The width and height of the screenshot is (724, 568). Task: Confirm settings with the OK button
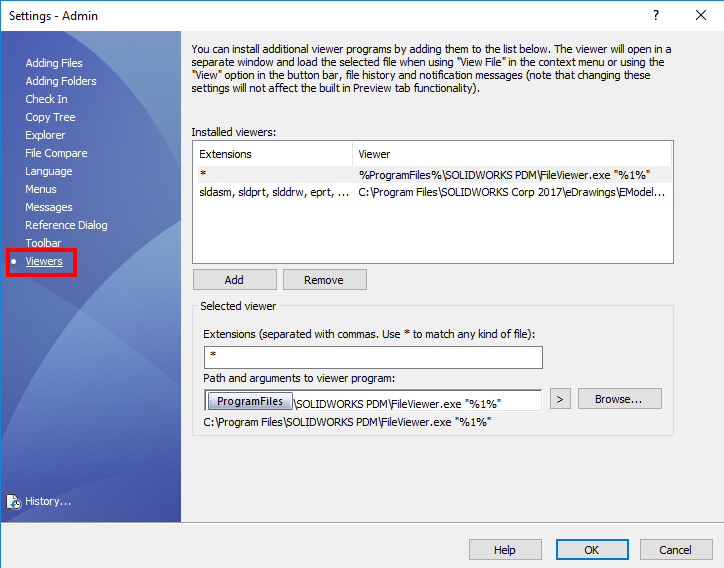(x=591, y=549)
